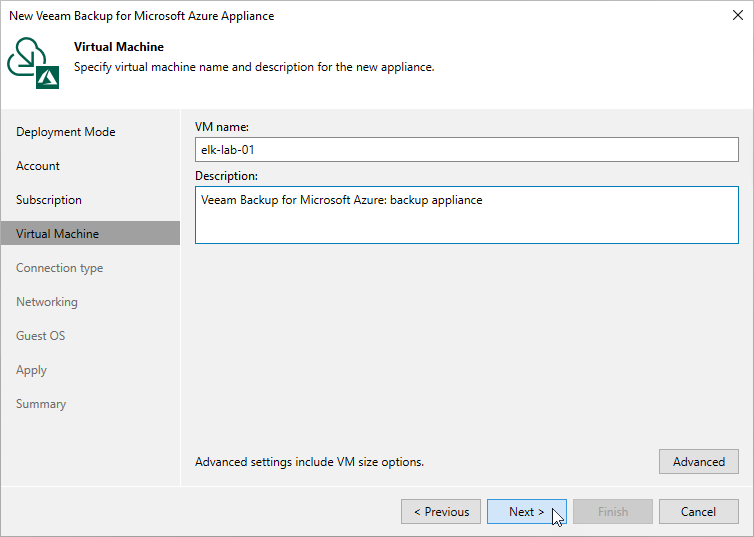Go to the Deployment Mode step
Viewport: 754px width, 537px height.
(66, 132)
